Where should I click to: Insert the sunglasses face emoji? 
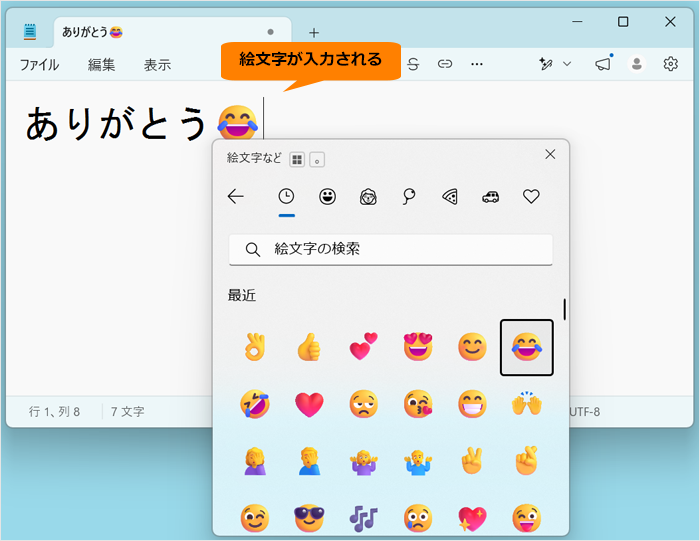click(309, 518)
